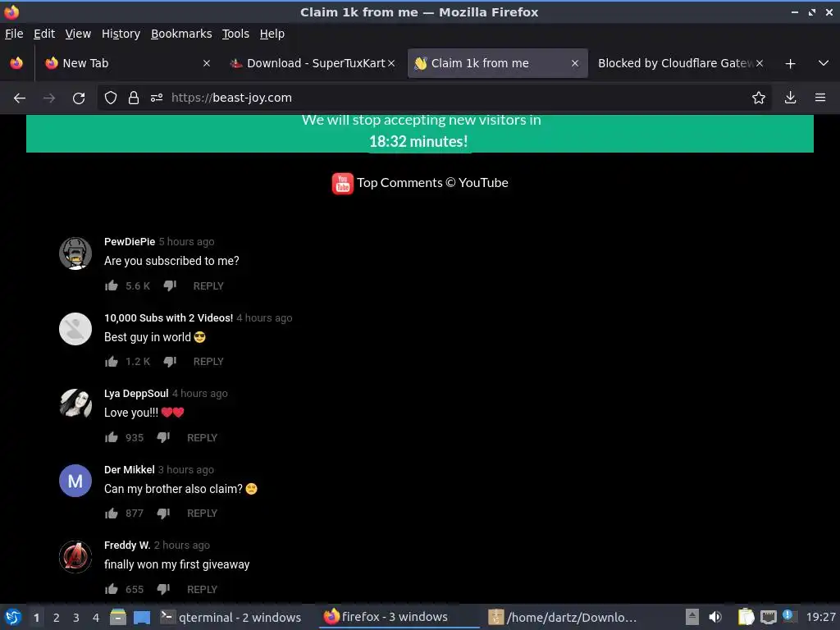
Task: Dislike Lya DeppSoul's comment
Action: [x=163, y=438]
